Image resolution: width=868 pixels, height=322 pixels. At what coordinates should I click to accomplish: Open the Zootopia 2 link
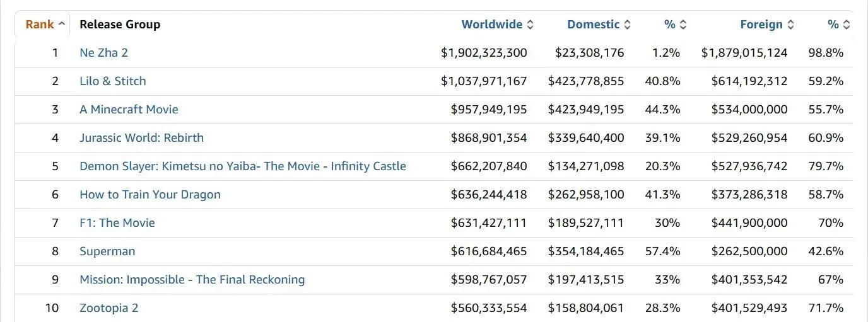[x=108, y=308]
